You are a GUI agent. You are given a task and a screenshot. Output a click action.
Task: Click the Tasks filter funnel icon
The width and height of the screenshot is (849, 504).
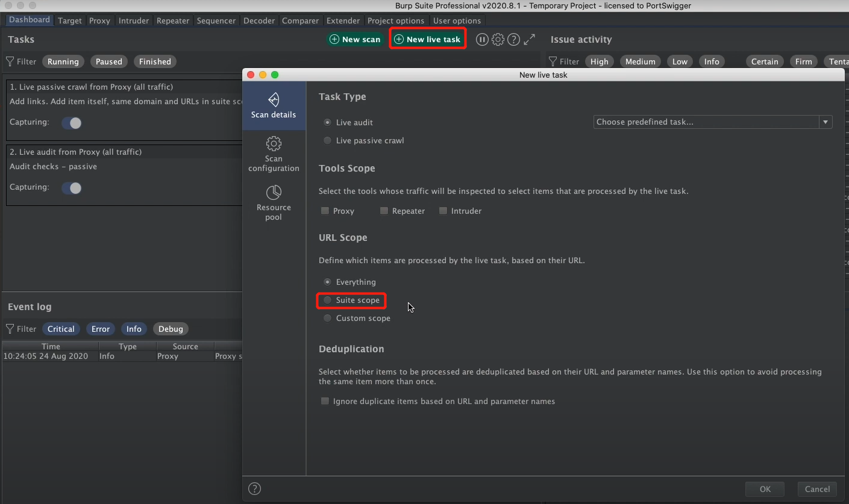tap(10, 61)
